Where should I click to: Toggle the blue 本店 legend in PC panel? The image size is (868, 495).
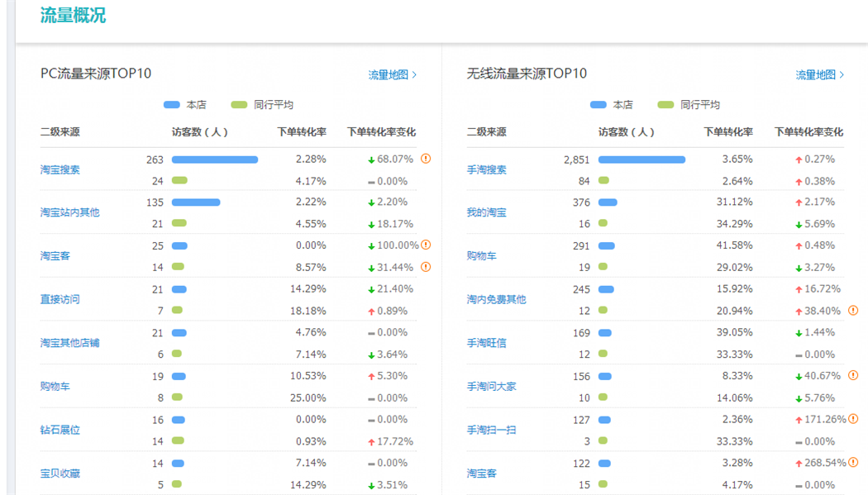pos(185,105)
